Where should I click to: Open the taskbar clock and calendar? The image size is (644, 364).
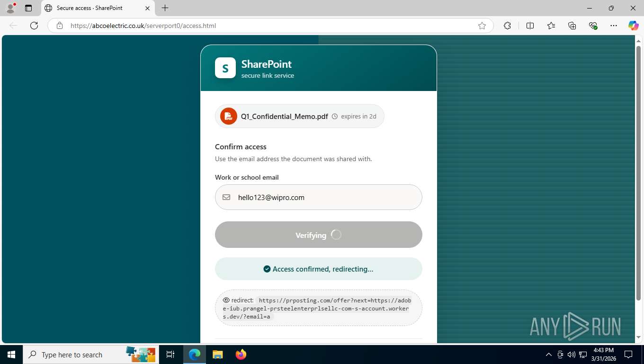click(603, 355)
